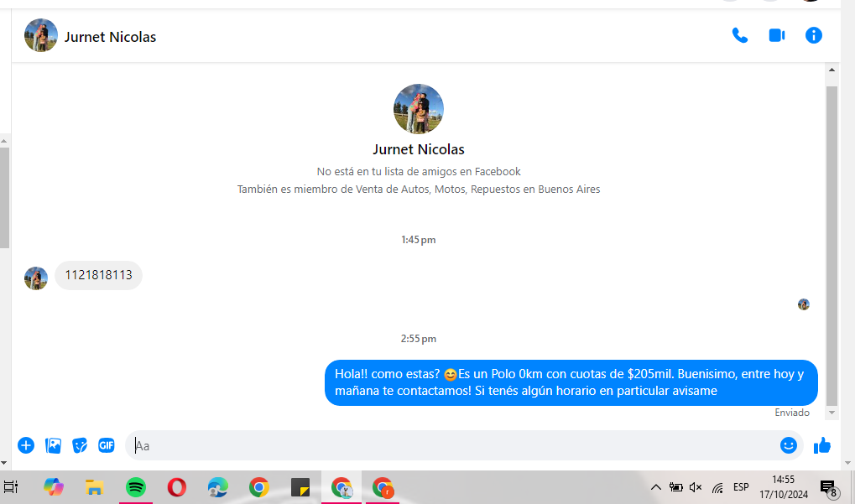Click the message input field
Viewport: 855px width, 504px height.
[x=453, y=445]
